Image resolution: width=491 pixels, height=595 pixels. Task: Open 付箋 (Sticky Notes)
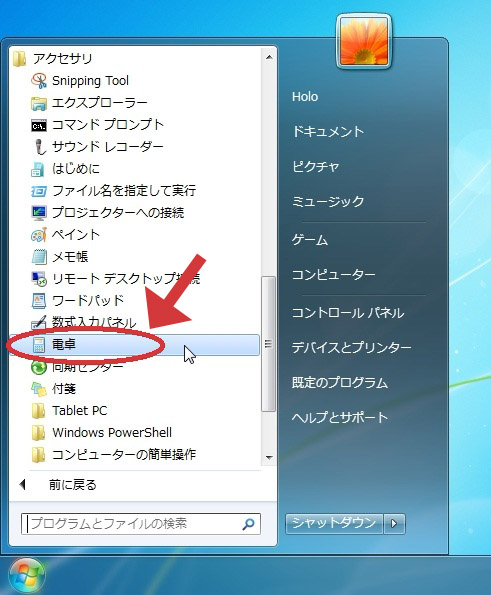(x=64, y=389)
